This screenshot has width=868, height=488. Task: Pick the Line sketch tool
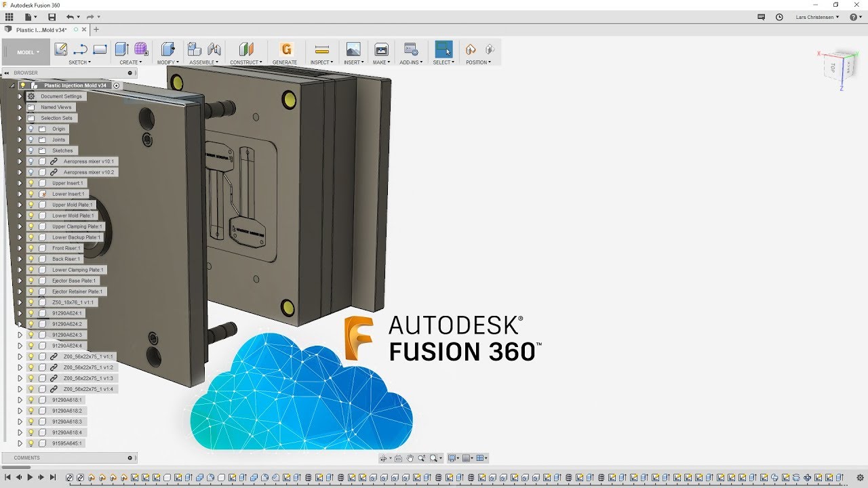[x=80, y=49]
